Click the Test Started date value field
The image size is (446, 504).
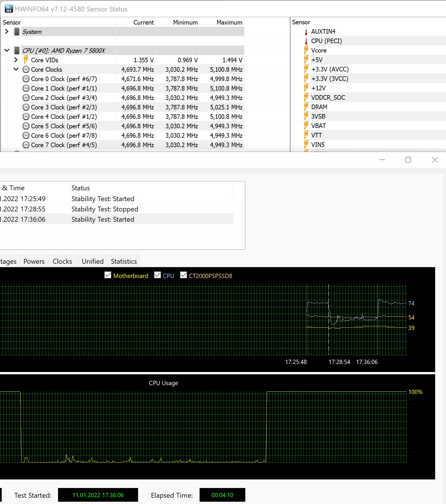(98, 495)
